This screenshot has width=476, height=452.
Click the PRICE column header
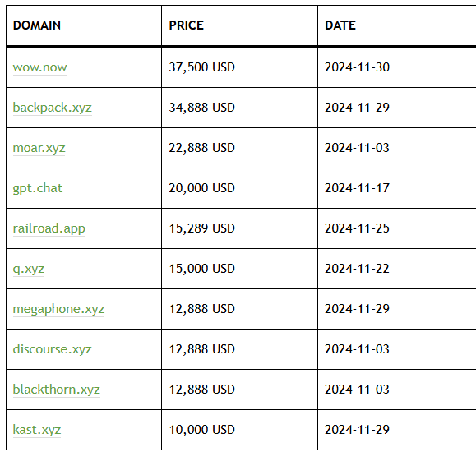pos(186,25)
